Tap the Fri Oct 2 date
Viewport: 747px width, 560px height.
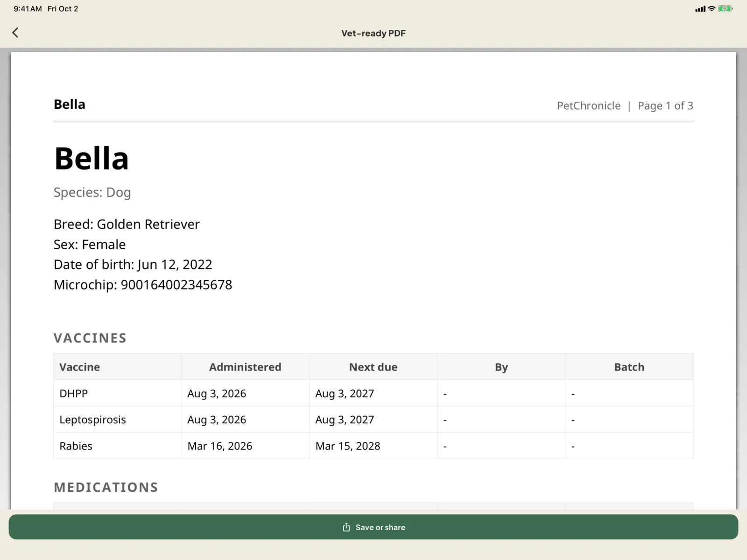pos(63,9)
